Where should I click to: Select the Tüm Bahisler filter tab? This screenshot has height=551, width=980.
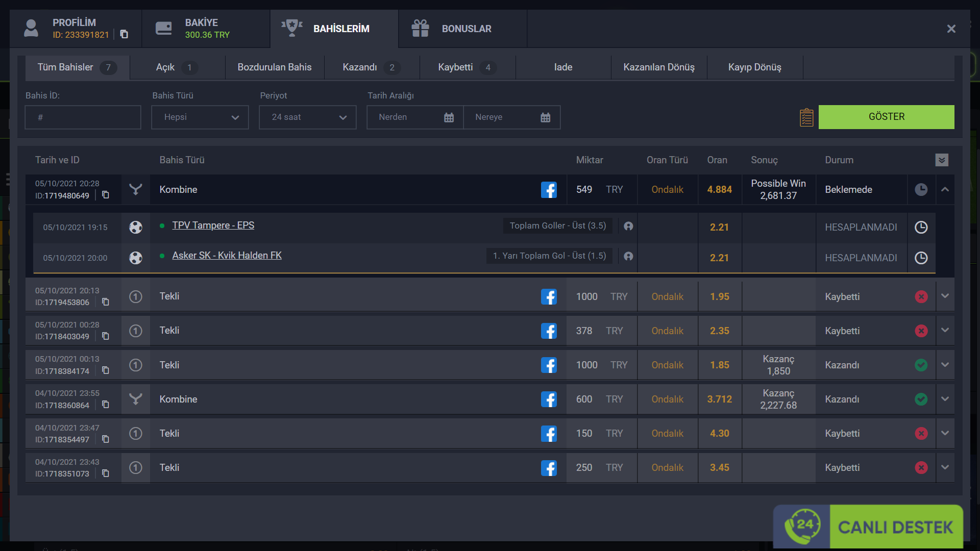77,67
